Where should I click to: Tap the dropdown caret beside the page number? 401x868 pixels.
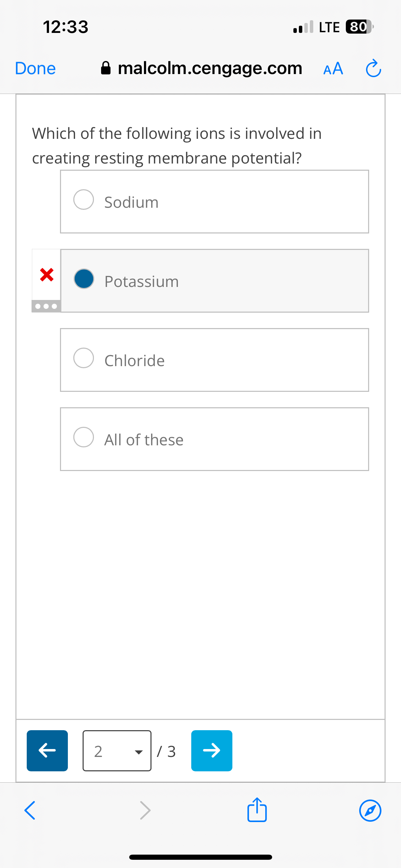138,751
